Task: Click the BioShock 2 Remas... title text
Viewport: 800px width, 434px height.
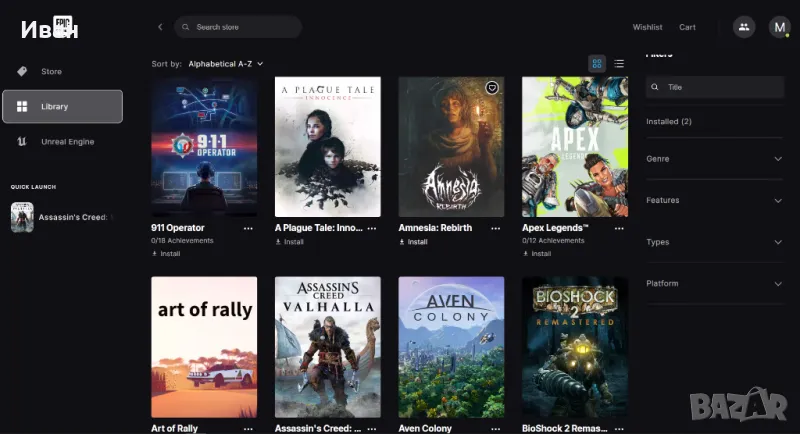Action: pos(565,428)
